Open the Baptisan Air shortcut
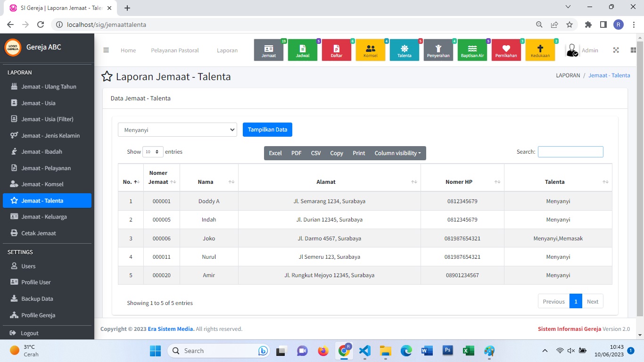644x362 pixels. point(472,50)
